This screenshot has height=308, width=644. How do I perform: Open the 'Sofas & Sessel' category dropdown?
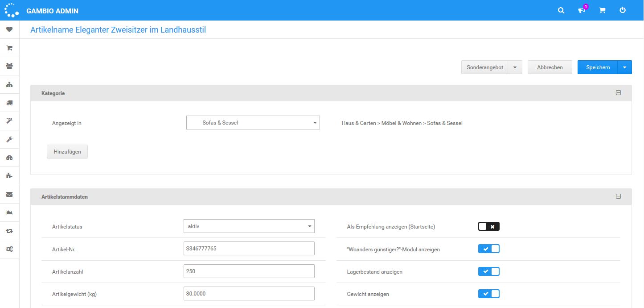[x=253, y=123]
